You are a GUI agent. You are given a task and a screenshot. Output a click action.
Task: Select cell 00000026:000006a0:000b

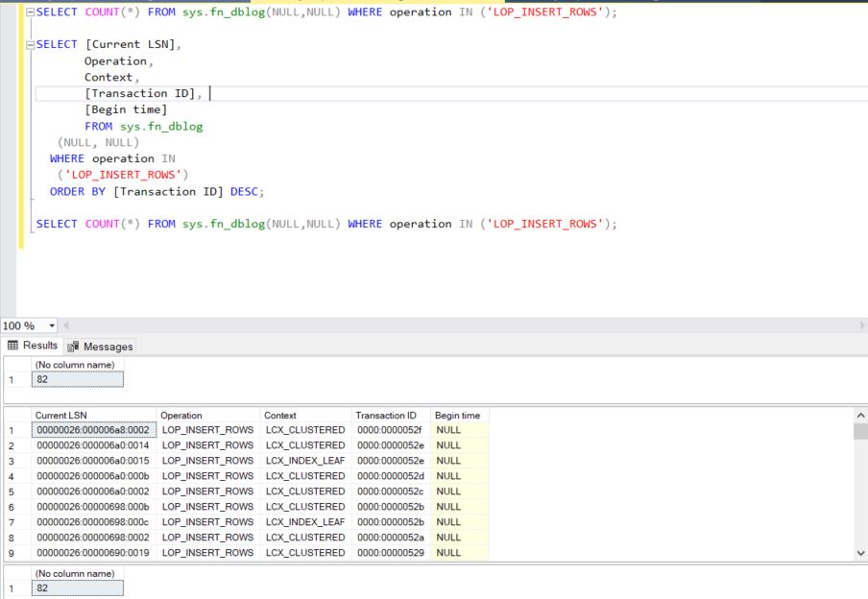(94, 476)
